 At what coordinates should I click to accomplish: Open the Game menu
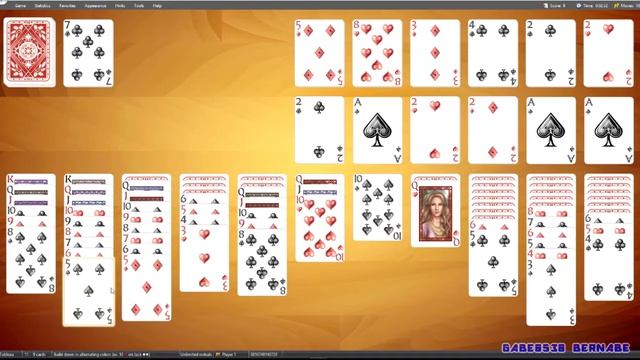point(20,6)
